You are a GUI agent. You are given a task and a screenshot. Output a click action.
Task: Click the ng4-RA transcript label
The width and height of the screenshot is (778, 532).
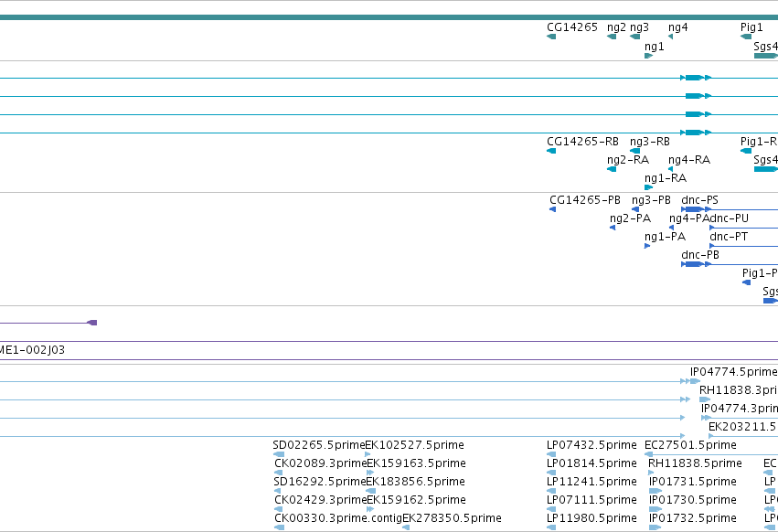(x=689, y=160)
